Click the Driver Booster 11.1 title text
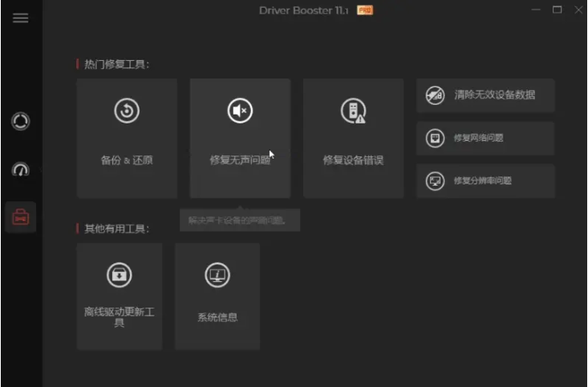 304,10
